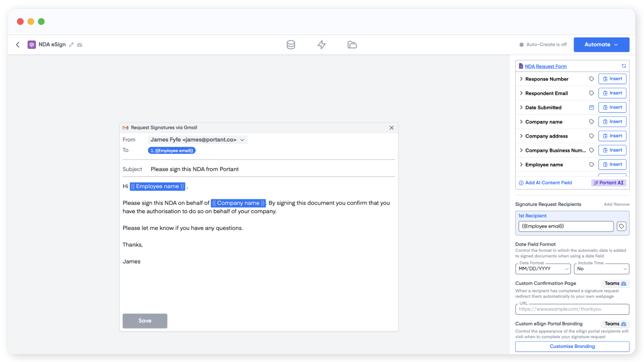Viewport: 644px width, 362px height.
Task: Toggle the Auto-Create is off status
Action: (543, 45)
